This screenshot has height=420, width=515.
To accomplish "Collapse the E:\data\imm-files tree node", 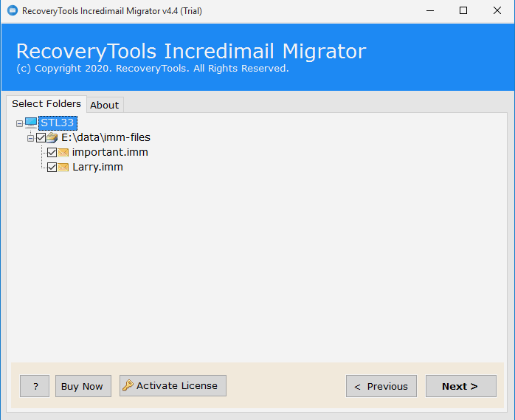I will pyautogui.click(x=30, y=138).
